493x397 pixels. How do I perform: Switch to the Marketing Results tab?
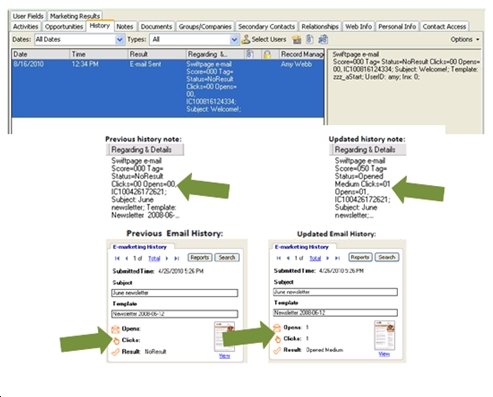(x=75, y=16)
